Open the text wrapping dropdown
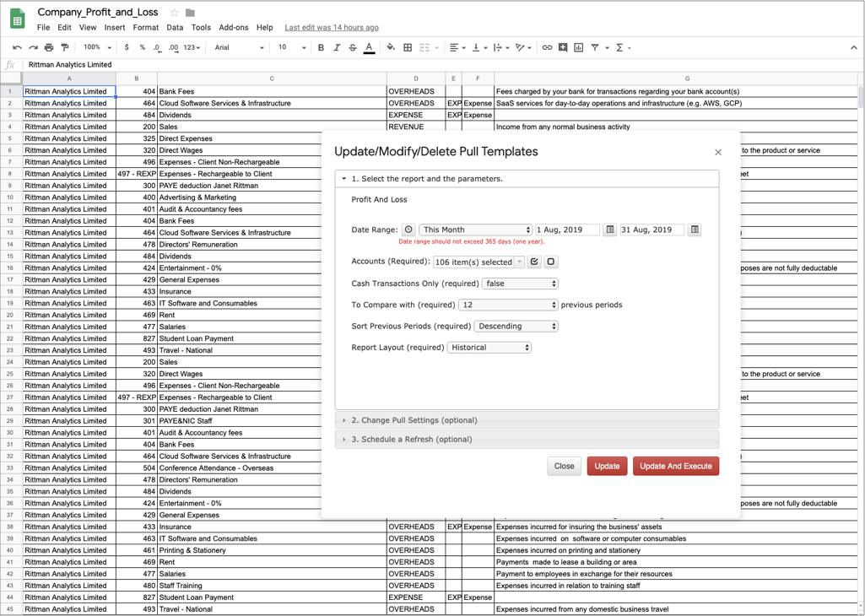The width and height of the screenshot is (865, 616). (x=501, y=48)
